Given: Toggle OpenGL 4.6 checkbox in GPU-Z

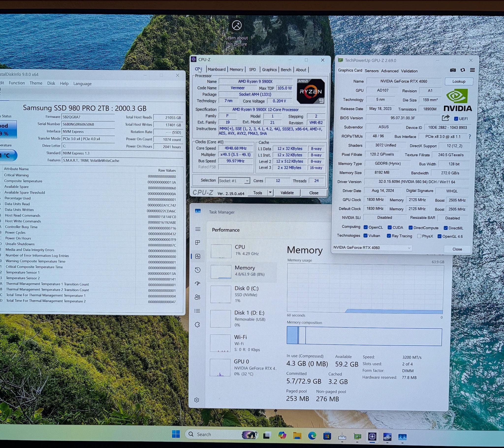Looking at the screenshot, I should click(x=439, y=236).
